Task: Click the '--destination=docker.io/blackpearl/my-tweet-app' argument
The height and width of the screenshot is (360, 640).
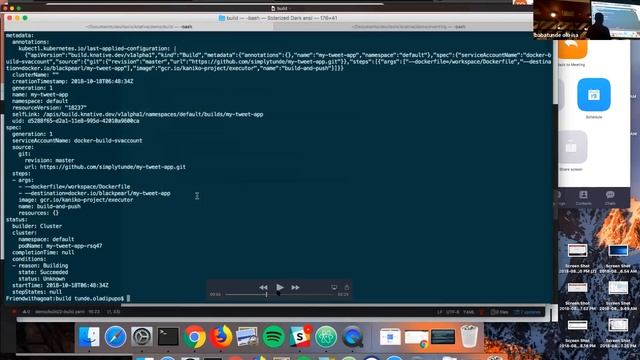Action: pyautogui.click(x=94, y=193)
